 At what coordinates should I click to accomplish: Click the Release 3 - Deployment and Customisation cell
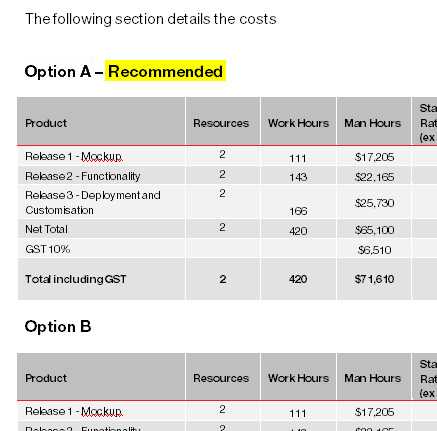(x=93, y=202)
